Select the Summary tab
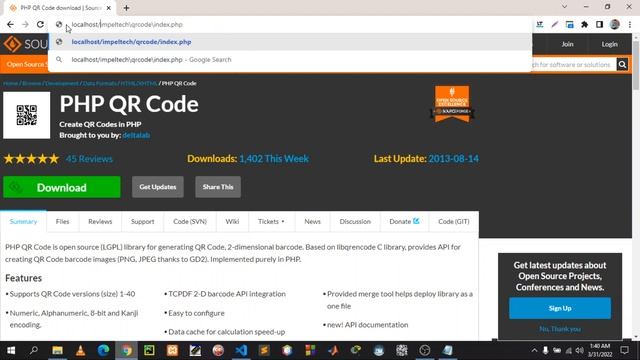The height and width of the screenshot is (360, 640). (x=23, y=222)
